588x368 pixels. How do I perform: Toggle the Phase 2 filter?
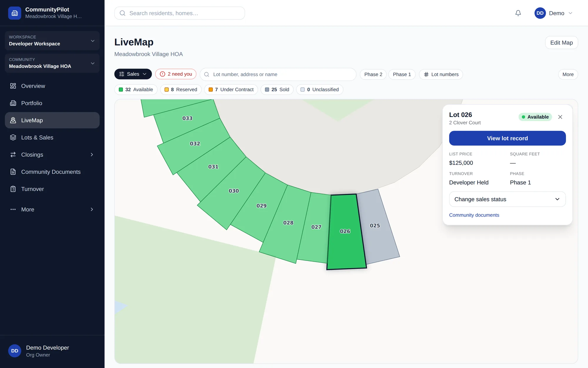[x=373, y=74]
